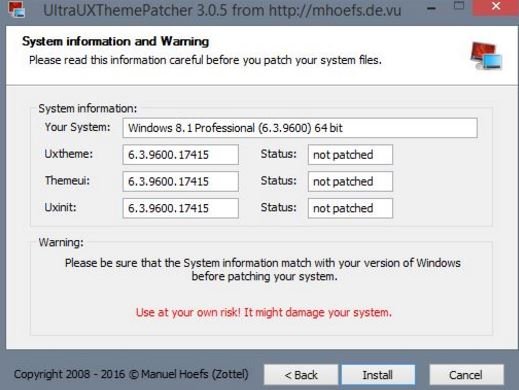Click the monitors icon in the header

(x=486, y=56)
